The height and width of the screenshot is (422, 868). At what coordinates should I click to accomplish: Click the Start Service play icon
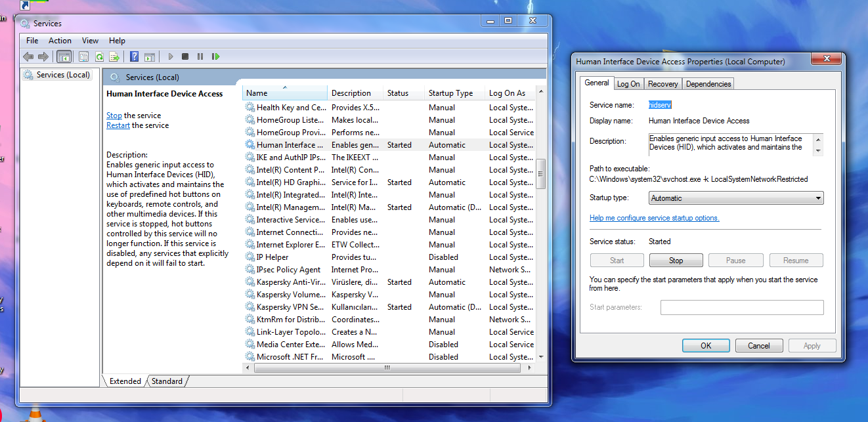coord(171,57)
